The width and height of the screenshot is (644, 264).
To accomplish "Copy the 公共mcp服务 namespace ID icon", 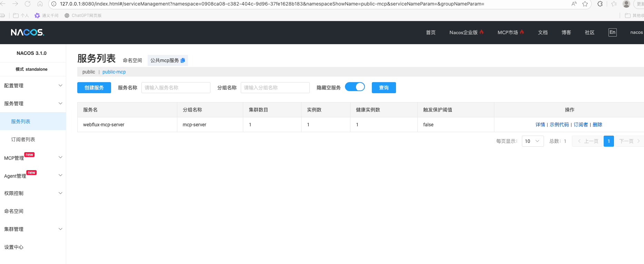I will pyautogui.click(x=183, y=60).
